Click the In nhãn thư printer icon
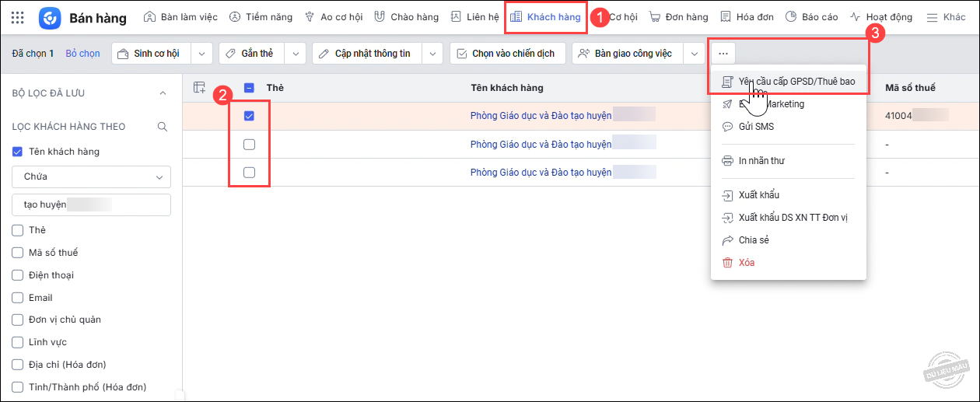 click(727, 161)
